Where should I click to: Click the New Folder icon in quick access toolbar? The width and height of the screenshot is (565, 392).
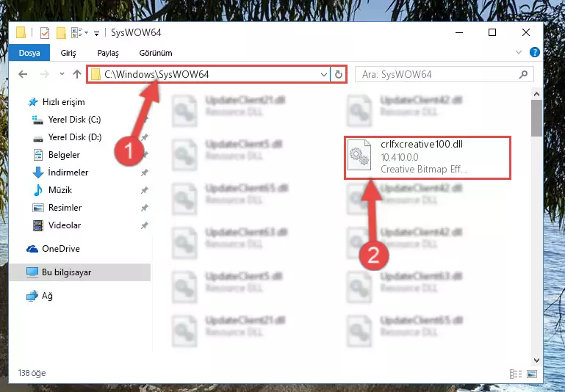(61, 33)
